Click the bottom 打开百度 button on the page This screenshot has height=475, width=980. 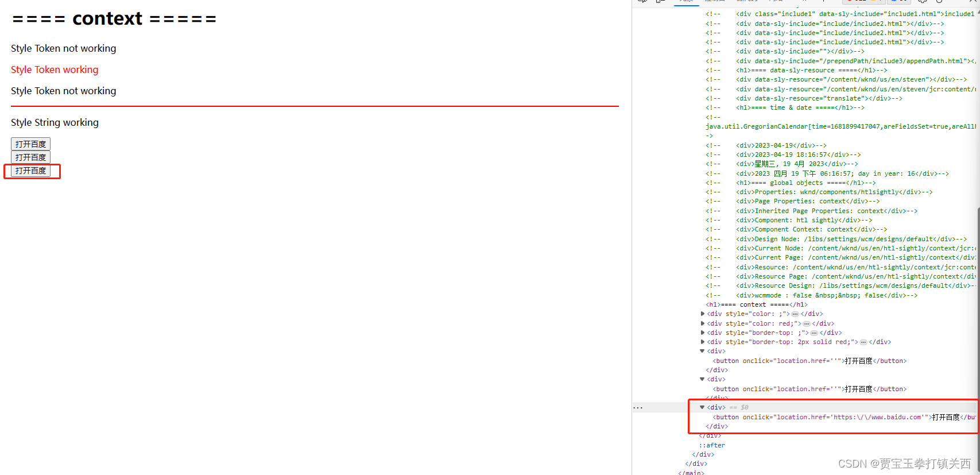30,171
